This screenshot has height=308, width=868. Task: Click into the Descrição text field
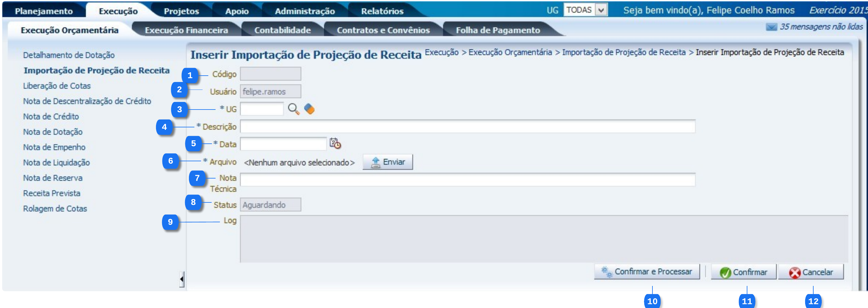pos(467,127)
